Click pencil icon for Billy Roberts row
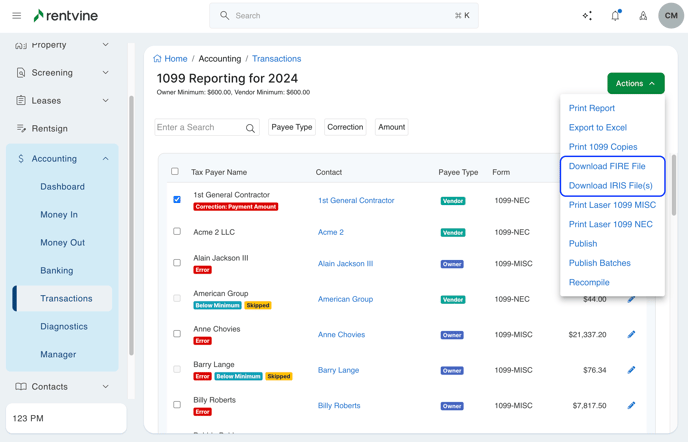The height and width of the screenshot is (442, 688). pyautogui.click(x=631, y=406)
